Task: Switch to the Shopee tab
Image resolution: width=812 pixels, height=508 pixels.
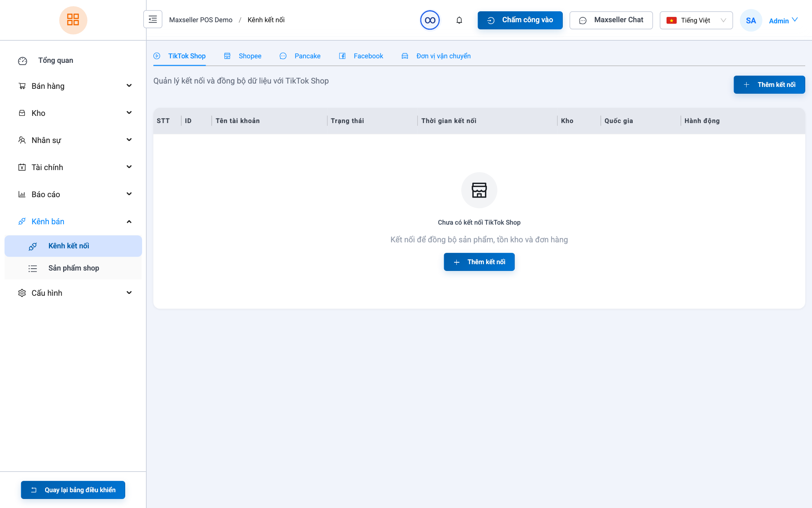Action: pos(242,56)
